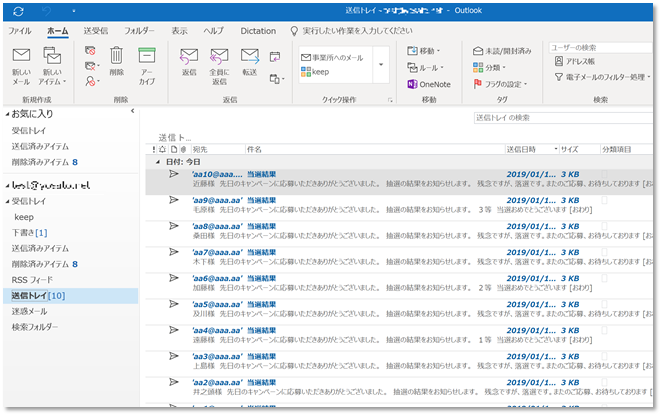This screenshot has width=662, height=416.
Task: Select the keep quick step
Action: [x=315, y=72]
